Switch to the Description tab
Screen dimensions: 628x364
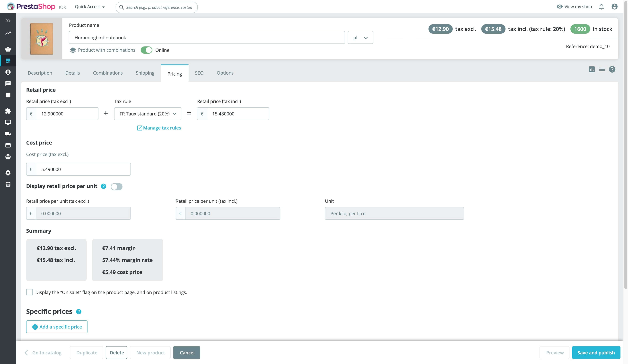pos(40,73)
